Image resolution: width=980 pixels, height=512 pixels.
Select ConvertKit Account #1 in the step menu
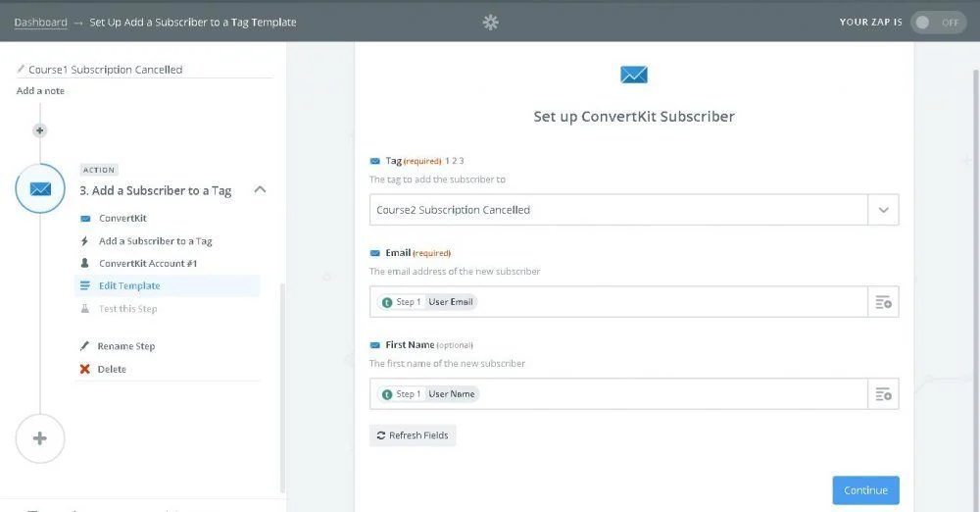148,264
